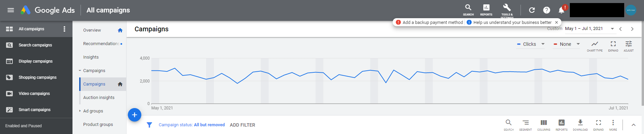Open the None metric dropdown
644x134 pixels.
566,44
